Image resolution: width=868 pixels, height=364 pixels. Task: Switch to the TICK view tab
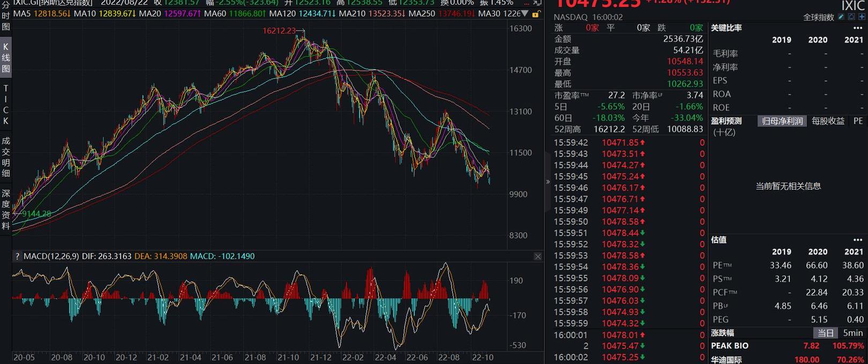tap(6, 104)
